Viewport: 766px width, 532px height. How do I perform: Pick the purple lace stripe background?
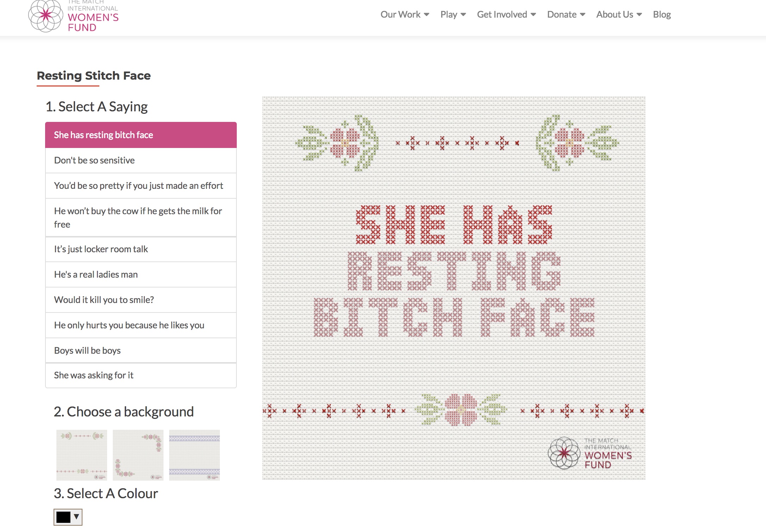194,454
